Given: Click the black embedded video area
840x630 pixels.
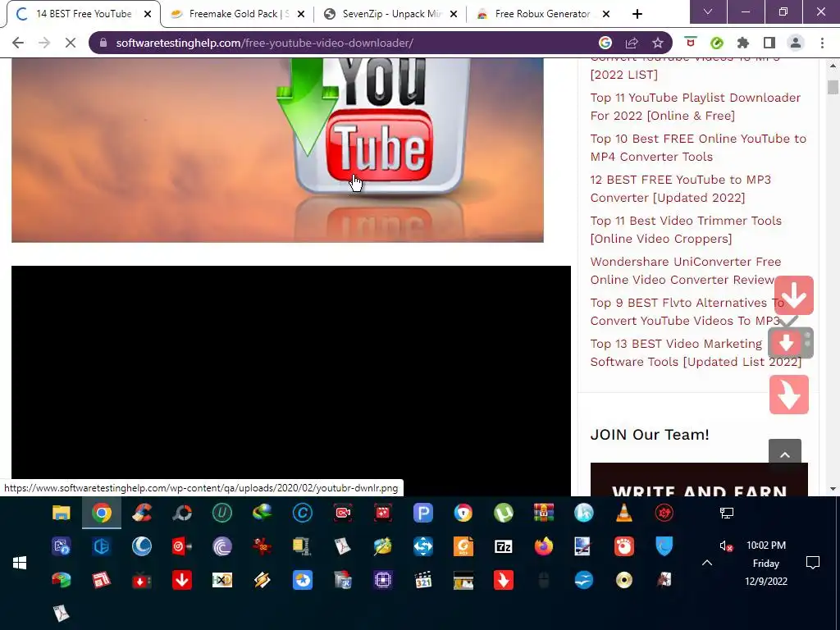Looking at the screenshot, I should 291,381.
